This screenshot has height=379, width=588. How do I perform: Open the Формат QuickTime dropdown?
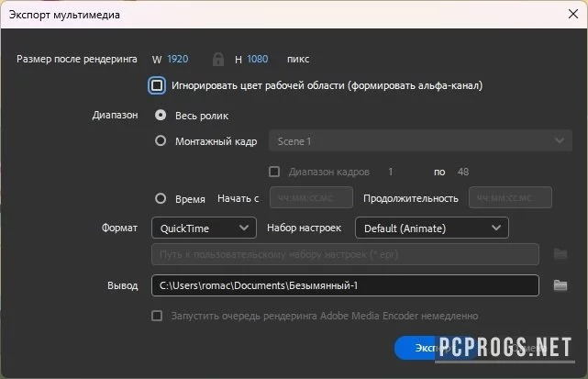click(204, 228)
